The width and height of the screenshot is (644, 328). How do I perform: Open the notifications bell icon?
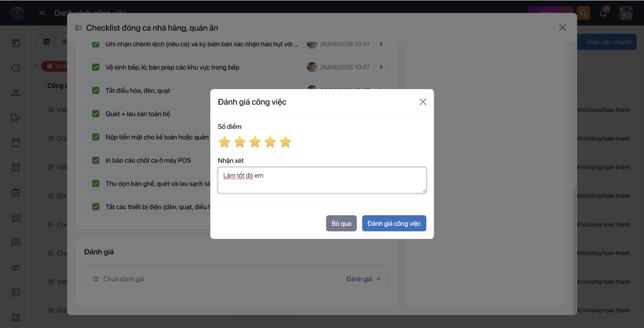(x=603, y=13)
